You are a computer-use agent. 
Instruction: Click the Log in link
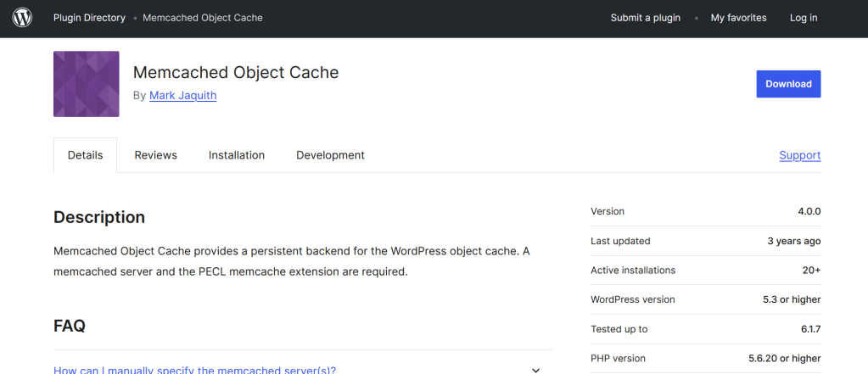(x=804, y=18)
